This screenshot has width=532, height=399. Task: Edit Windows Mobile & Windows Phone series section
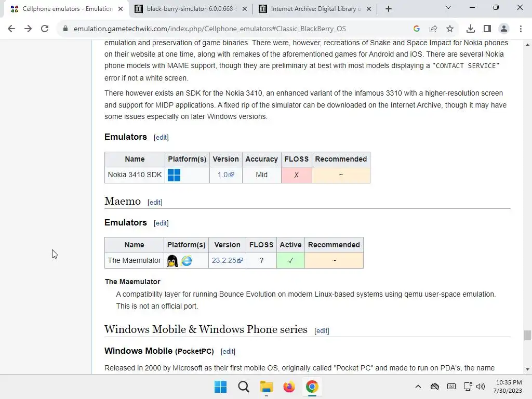pos(322,330)
